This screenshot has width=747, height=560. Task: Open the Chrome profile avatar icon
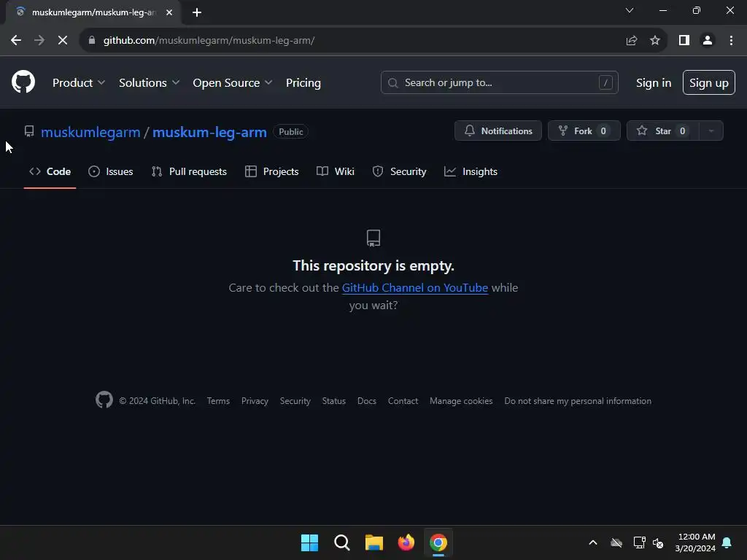tap(708, 41)
